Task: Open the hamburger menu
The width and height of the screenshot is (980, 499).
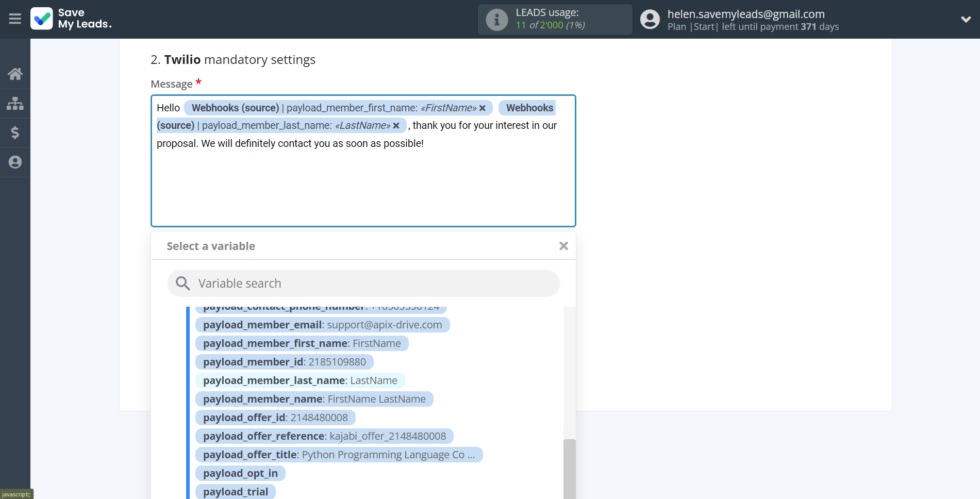Action: pyautogui.click(x=15, y=19)
